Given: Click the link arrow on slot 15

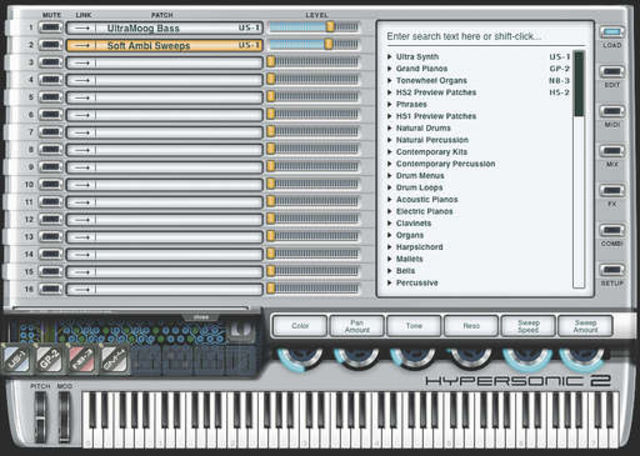Looking at the screenshot, I should [82, 272].
